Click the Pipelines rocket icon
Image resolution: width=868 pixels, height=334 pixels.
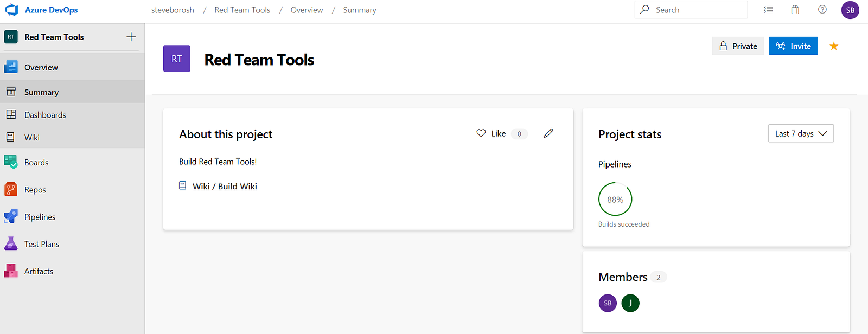point(11,216)
